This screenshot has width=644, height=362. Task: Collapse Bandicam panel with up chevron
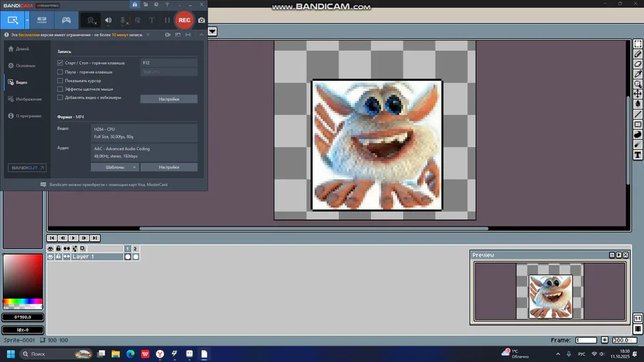pyautogui.click(x=201, y=35)
